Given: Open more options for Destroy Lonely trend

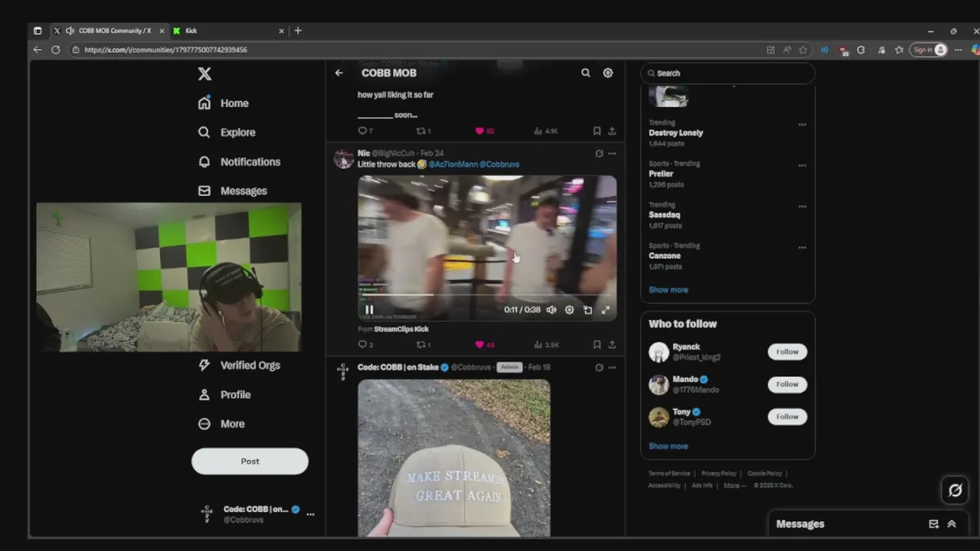Looking at the screenshot, I should [x=802, y=125].
